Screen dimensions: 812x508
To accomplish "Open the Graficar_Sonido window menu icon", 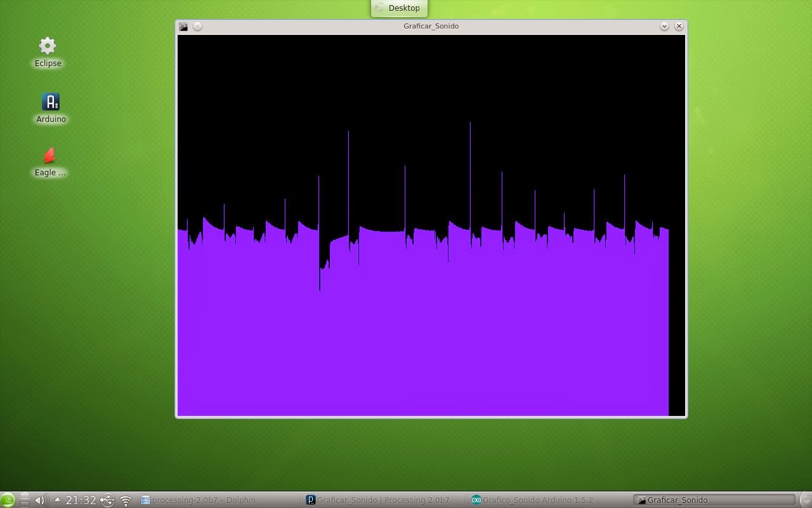I will pyautogui.click(x=183, y=26).
